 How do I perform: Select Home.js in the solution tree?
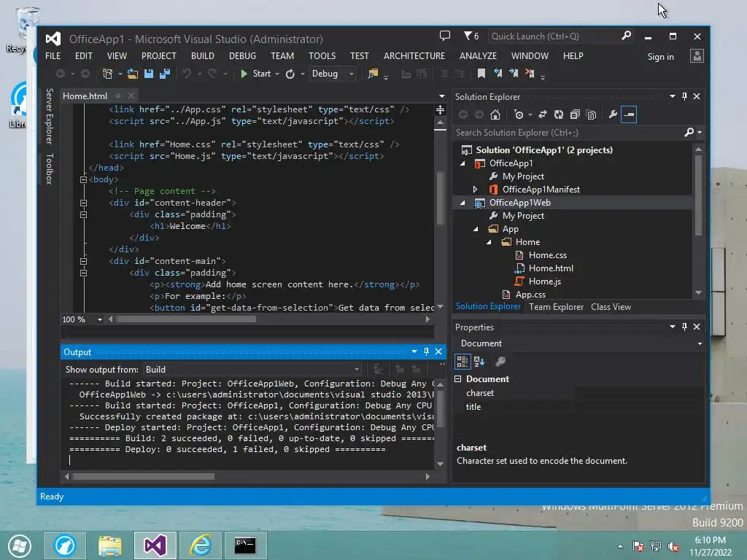pos(544,281)
